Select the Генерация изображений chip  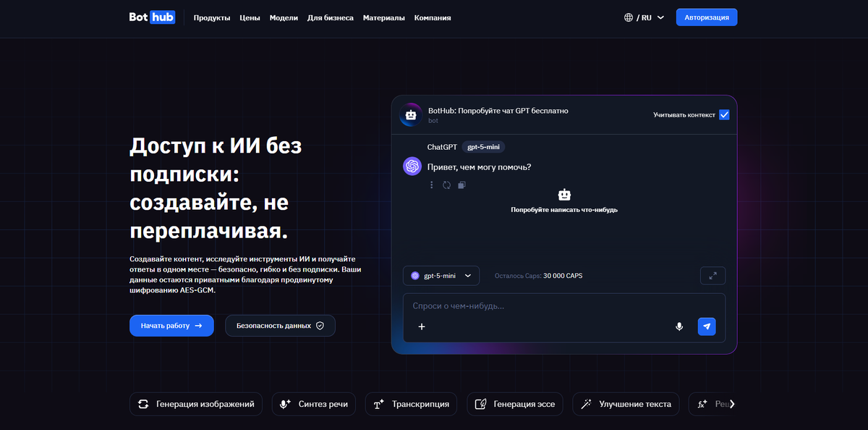(x=197, y=404)
